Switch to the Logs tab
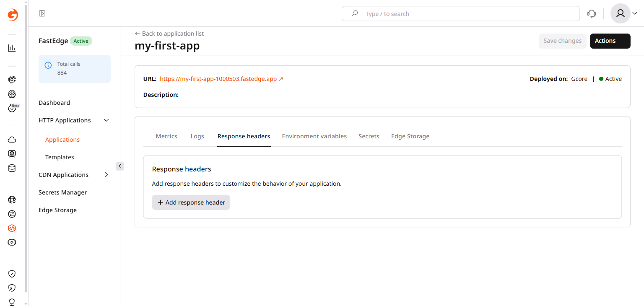The image size is (644, 306). [x=197, y=136]
